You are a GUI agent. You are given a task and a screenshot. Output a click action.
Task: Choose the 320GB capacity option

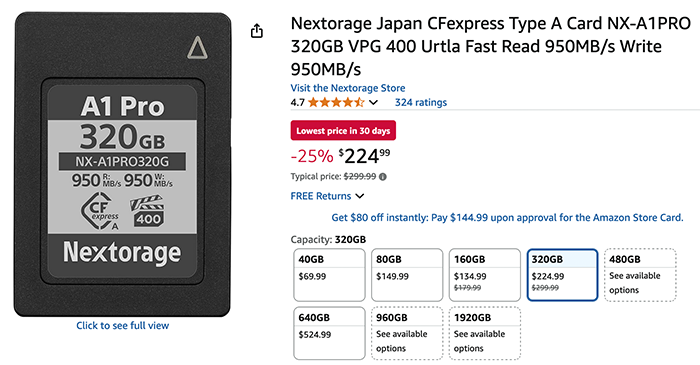click(x=562, y=275)
